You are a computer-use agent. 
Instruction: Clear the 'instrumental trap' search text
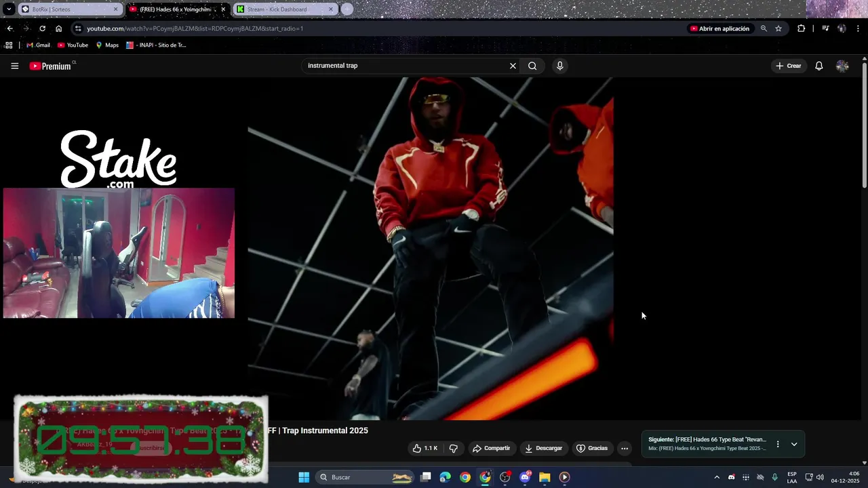pyautogui.click(x=513, y=66)
